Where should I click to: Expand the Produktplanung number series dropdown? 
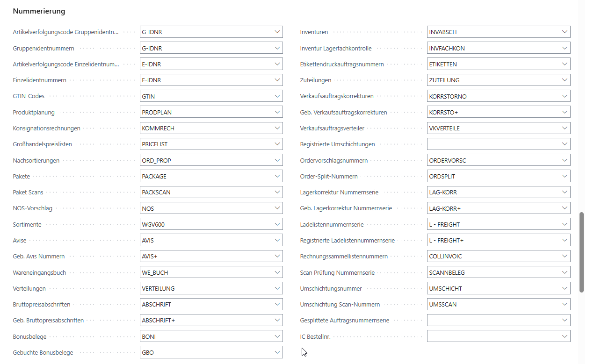coord(276,112)
